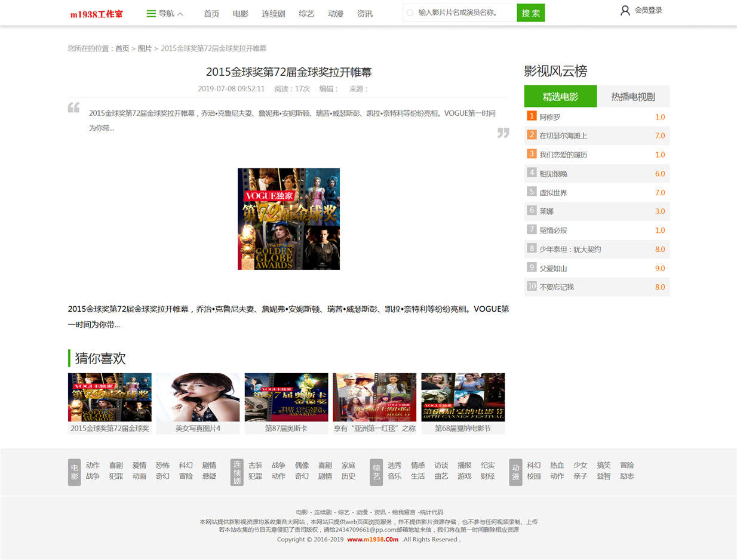Click the gray 动漫 footer category badge
Viewport: 737px width, 560px height.
[516, 472]
